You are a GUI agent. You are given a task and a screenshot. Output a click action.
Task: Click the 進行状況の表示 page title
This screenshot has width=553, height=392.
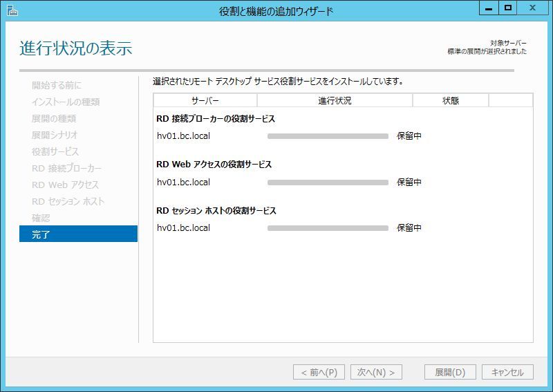[x=76, y=48]
